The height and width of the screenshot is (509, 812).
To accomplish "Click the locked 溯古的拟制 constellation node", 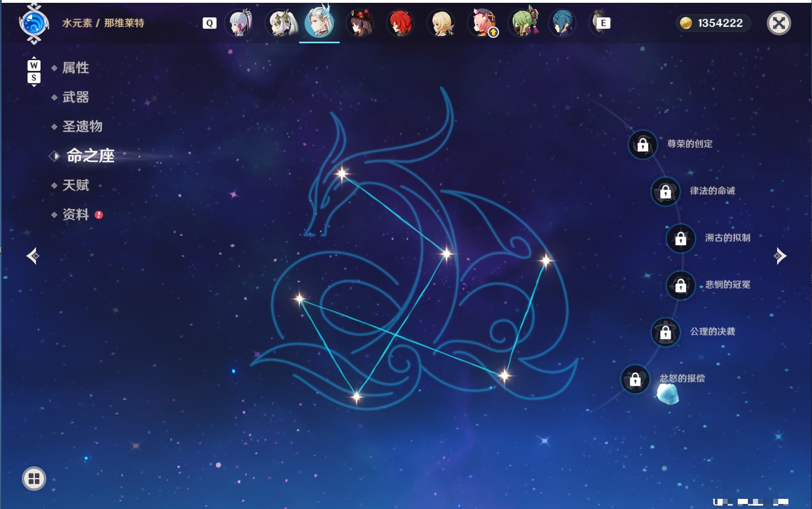I will tap(680, 238).
